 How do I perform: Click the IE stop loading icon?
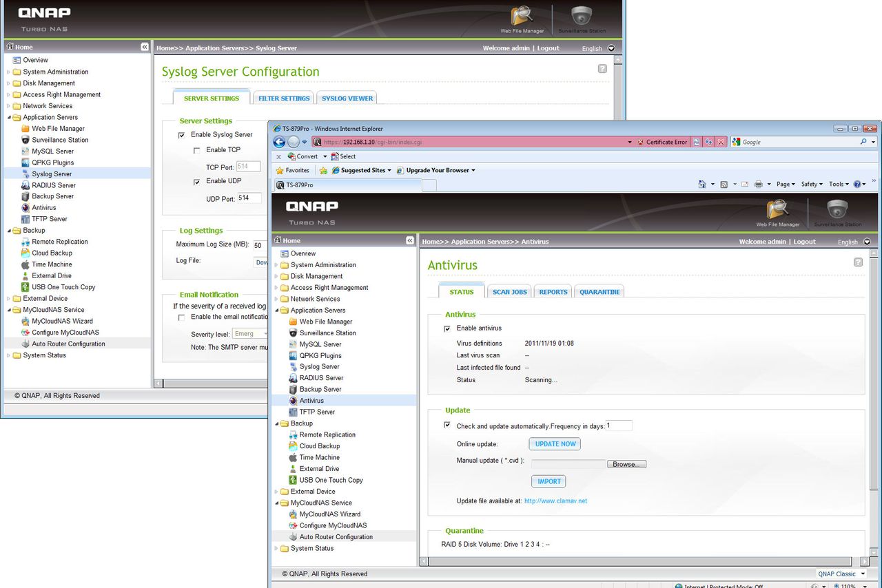[721, 142]
